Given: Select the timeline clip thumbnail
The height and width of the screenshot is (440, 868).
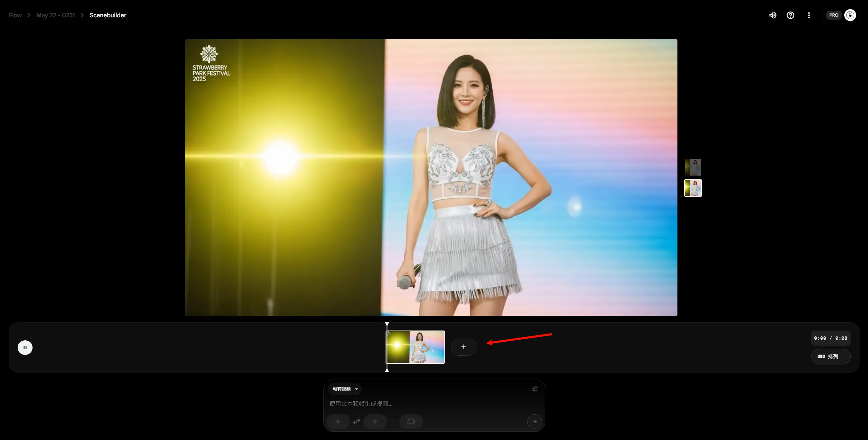Looking at the screenshot, I should (x=416, y=347).
